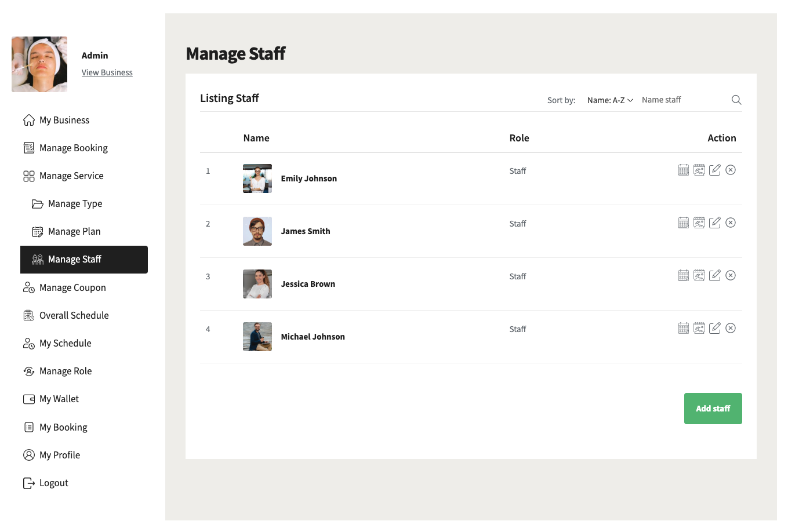Click the search magnifier icon
Screen dimensions: 788x532
tap(736, 100)
